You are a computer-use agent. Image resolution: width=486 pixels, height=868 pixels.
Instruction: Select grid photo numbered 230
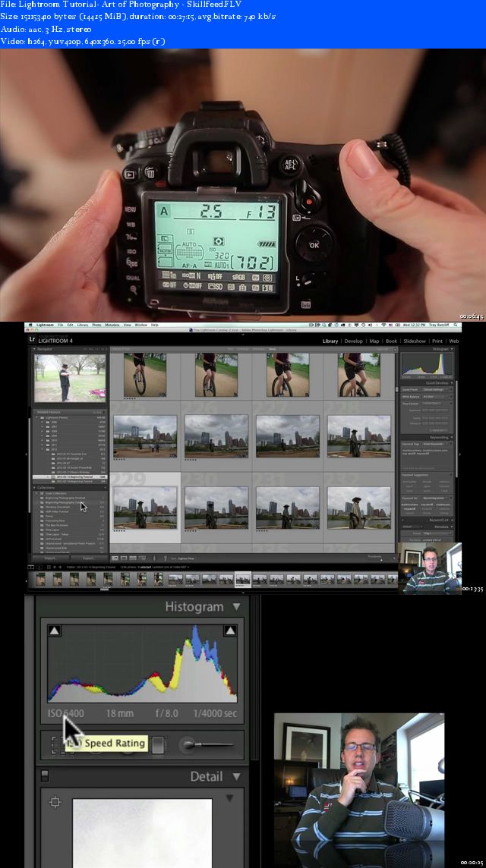[216, 507]
